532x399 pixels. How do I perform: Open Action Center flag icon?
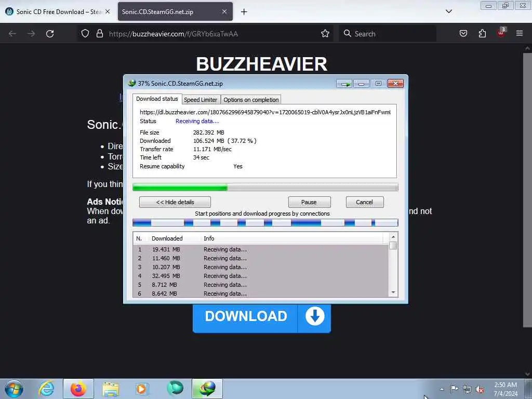click(454, 389)
